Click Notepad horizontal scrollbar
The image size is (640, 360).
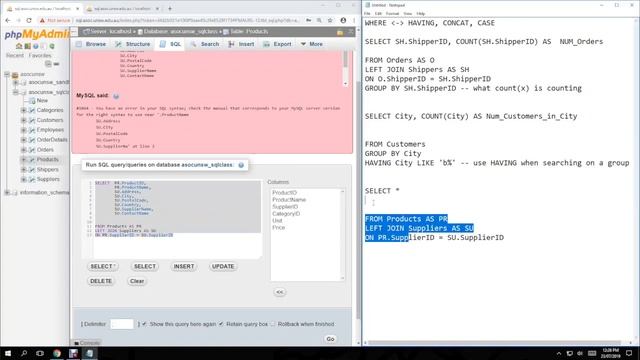point(494,343)
